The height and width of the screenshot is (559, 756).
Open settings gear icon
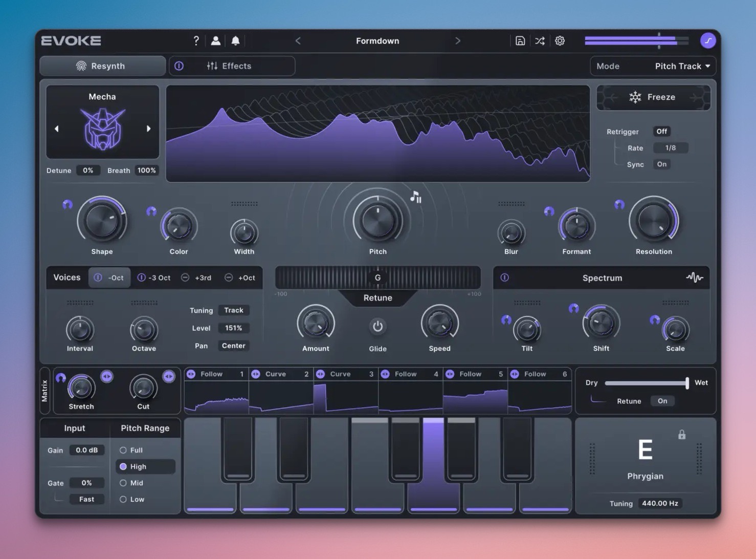point(560,41)
